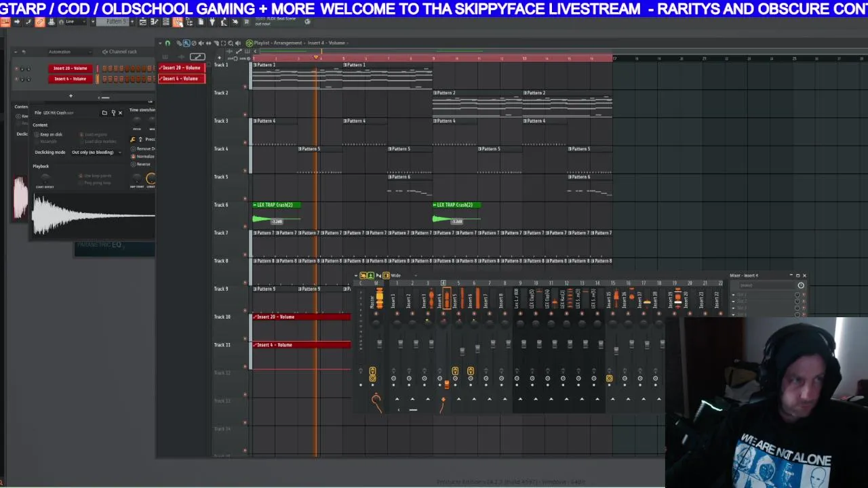Open the Line snap dropdown in toolbar
The height and width of the screenshot is (488, 868).
point(73,22)
